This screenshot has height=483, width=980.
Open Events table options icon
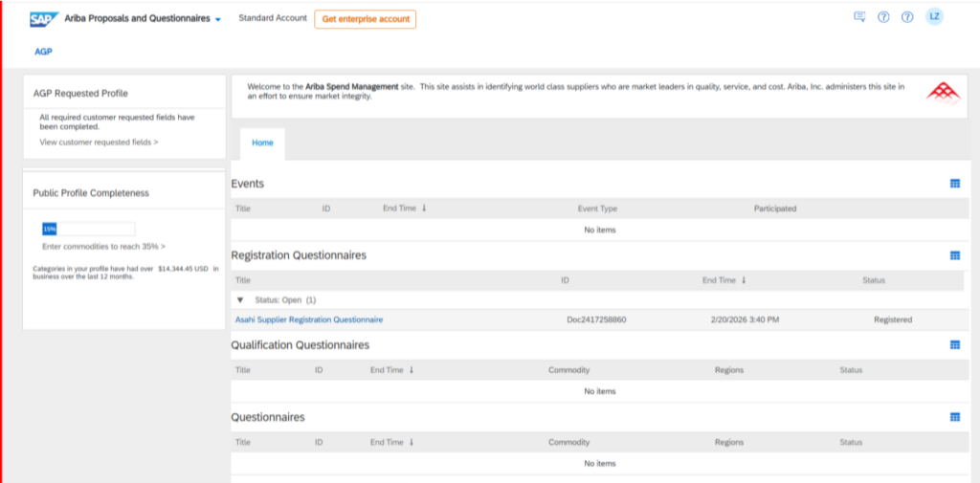coord(954,184)
